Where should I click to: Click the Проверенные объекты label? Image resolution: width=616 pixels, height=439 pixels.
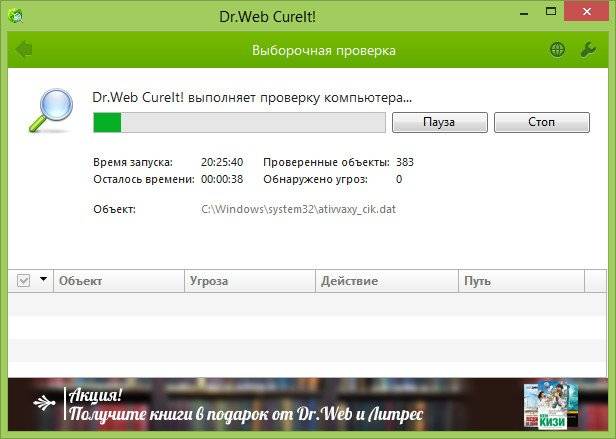pos(326,162)
